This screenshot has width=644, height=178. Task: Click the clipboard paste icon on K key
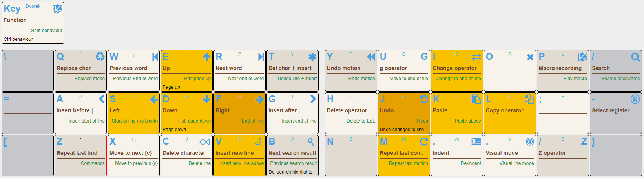(476, 99)
